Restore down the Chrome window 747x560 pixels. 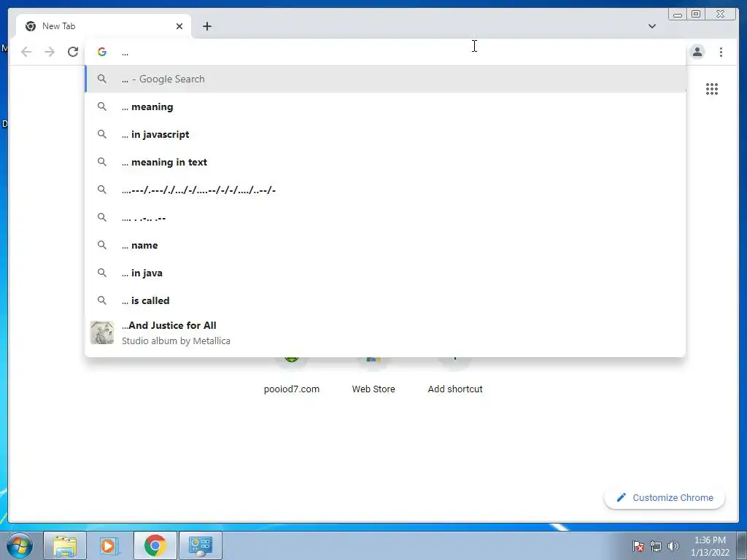696,15
